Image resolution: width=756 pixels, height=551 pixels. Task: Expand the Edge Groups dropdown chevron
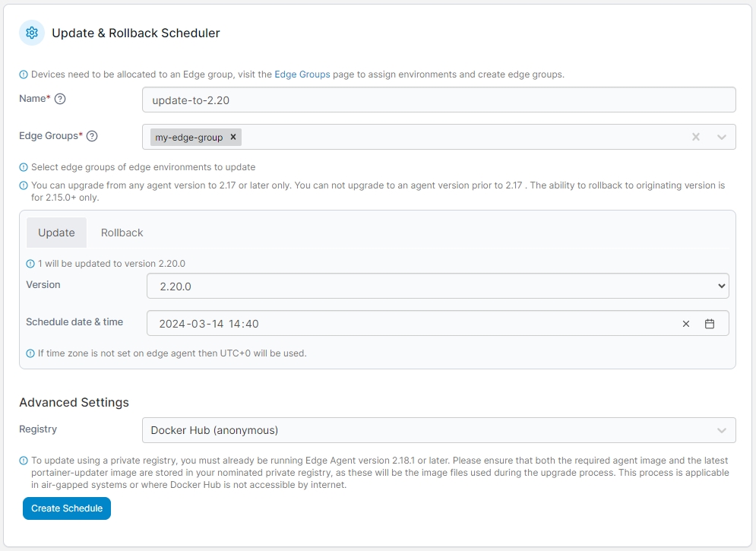[721, 137]
